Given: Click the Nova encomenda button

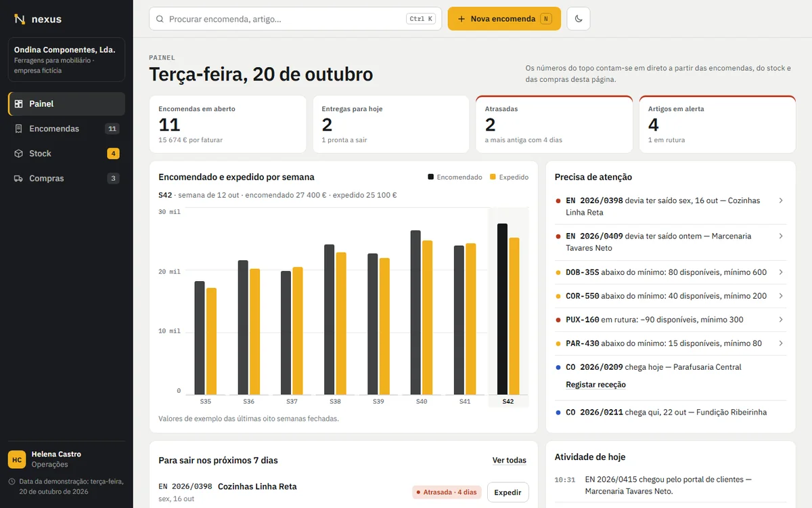Looking at the screenshot, I should [x=504, y=19].
